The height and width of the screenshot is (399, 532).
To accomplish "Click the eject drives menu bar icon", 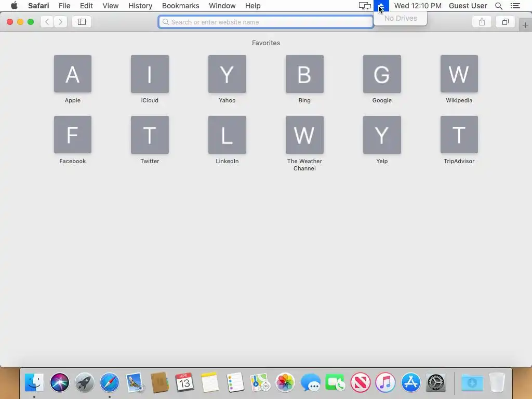I will 381,6.
